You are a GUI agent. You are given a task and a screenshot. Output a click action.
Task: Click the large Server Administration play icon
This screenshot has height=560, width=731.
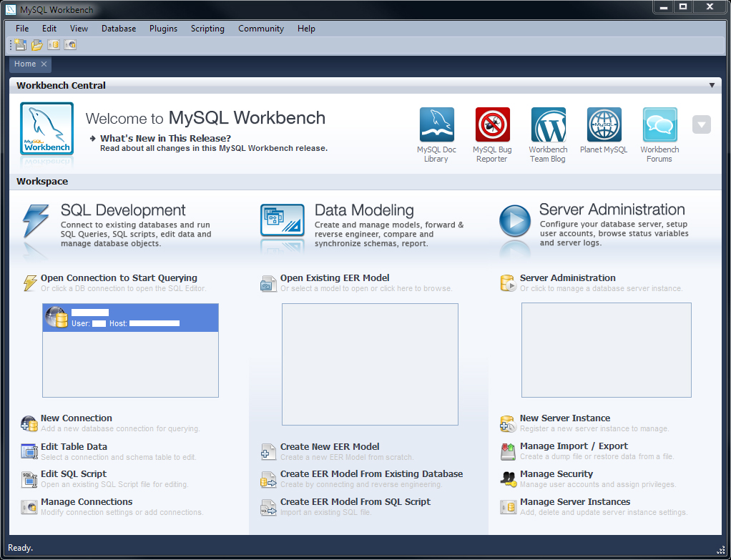[x=515, y=220]
